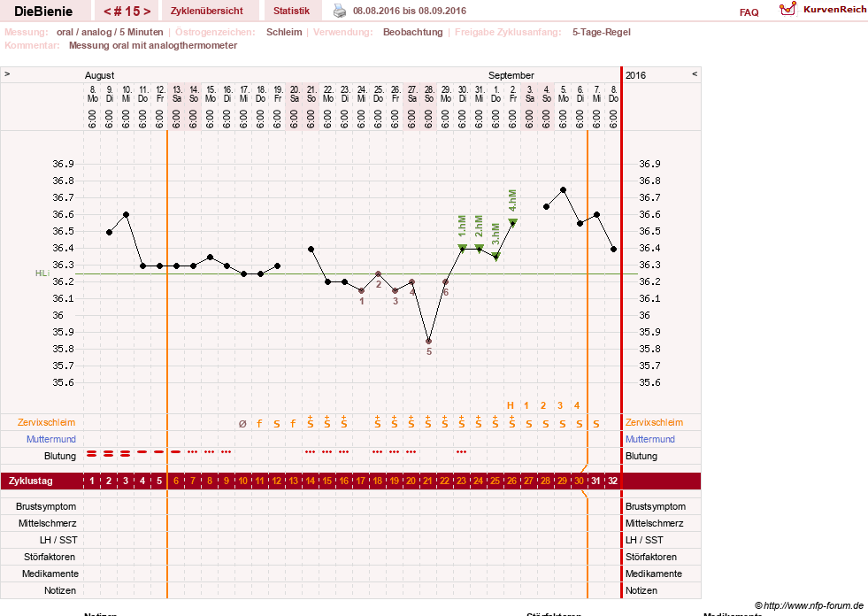
Task: Click the 3.hM green triangle marker
Action: [496, 257]
